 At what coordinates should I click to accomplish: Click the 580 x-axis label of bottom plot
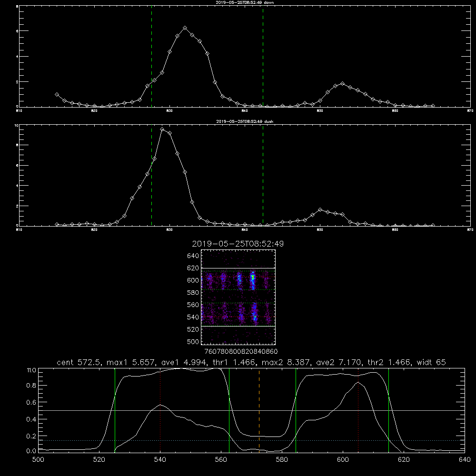coord(282,460)
